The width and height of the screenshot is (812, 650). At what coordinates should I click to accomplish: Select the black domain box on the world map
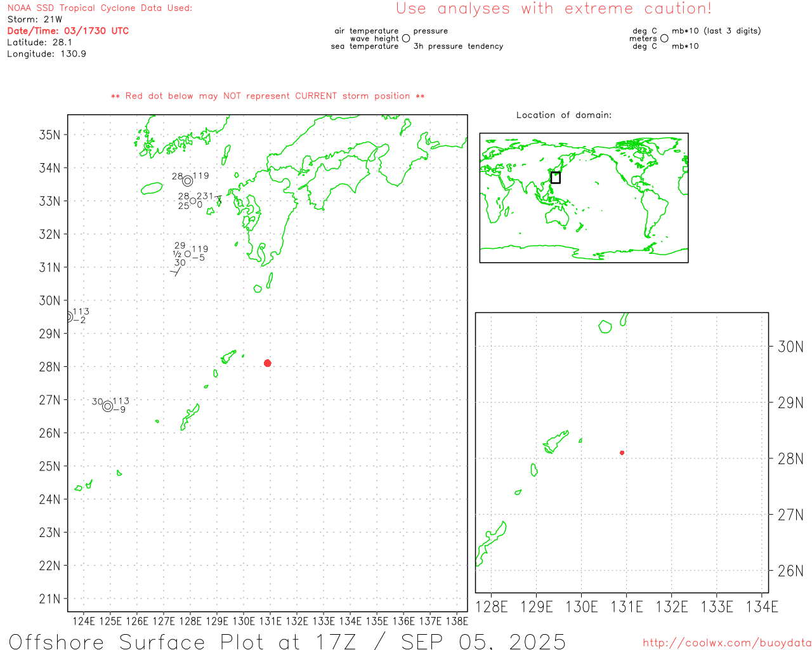coord(556,178)
